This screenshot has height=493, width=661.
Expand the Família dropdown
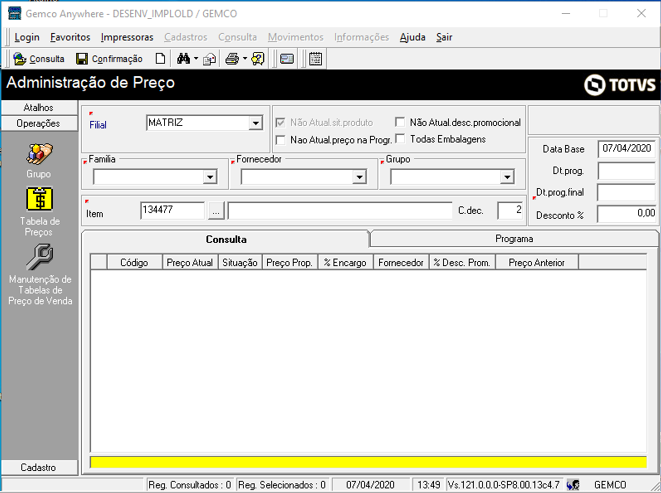[x=210, y=177]
